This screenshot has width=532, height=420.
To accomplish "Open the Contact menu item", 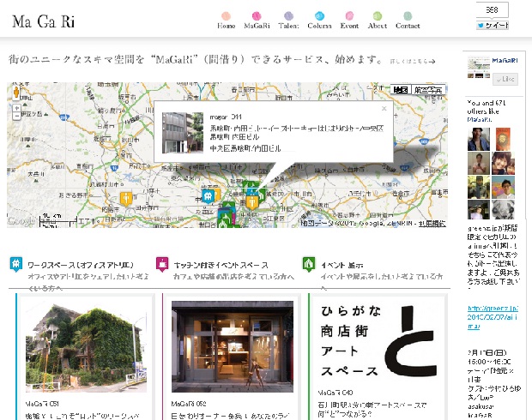I will point(408,26).
